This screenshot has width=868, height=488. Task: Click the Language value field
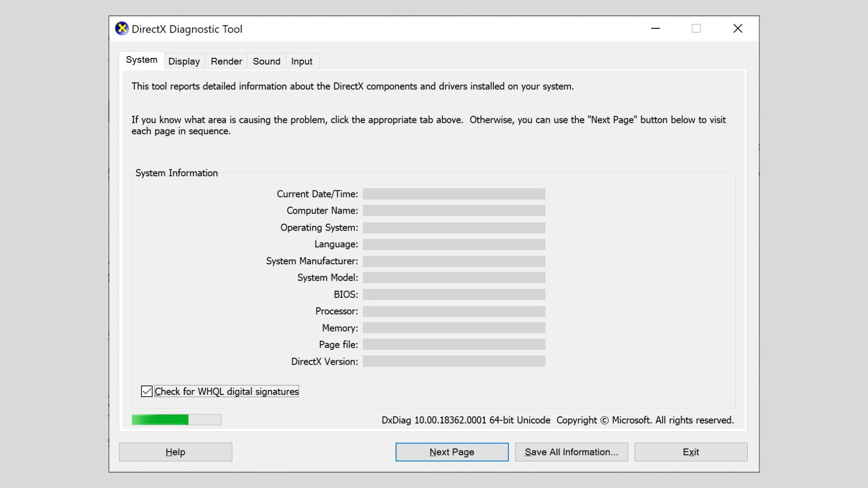pos(454,244)
